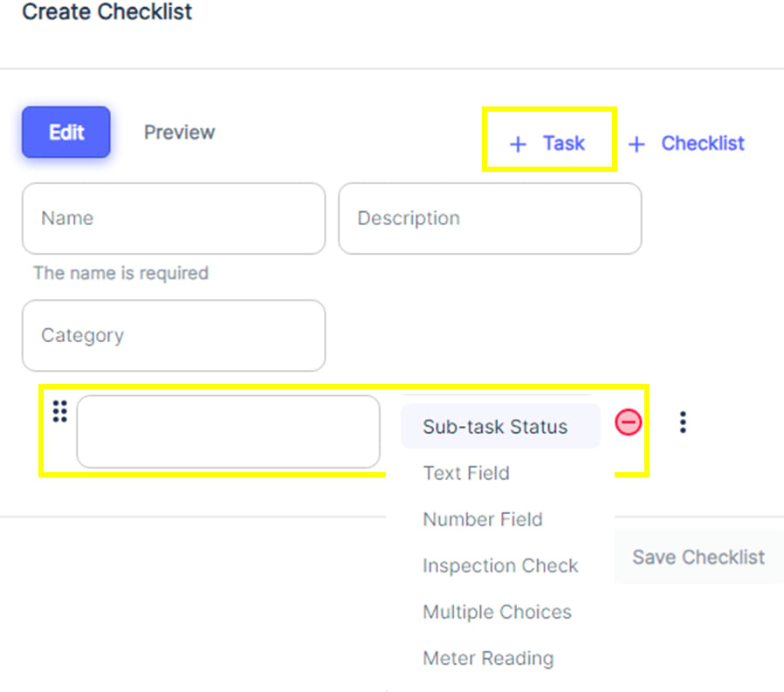784x692 pixels.
Task: Choose the Text Field option
Action: pyautogui.click(x=466, y=473)
